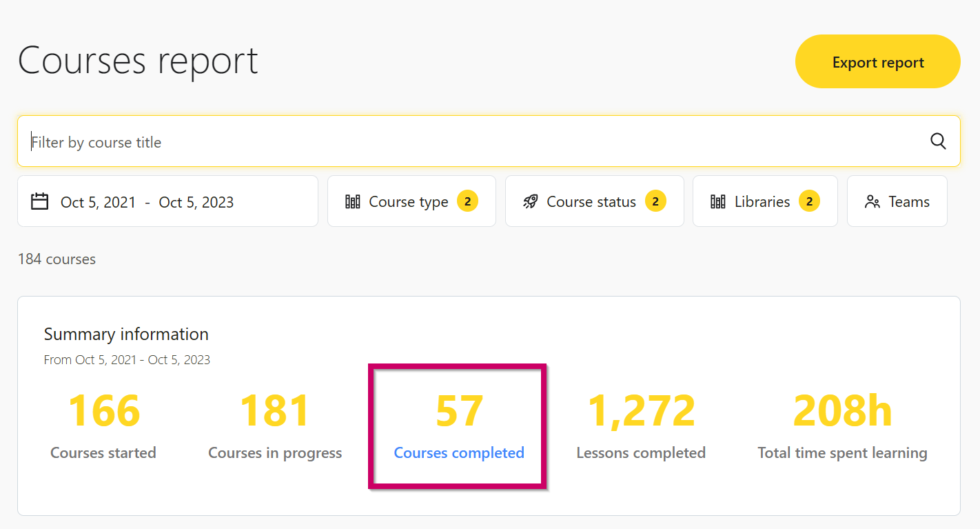
Task: Click the 166 courses started number
Action: click(104, 411)
